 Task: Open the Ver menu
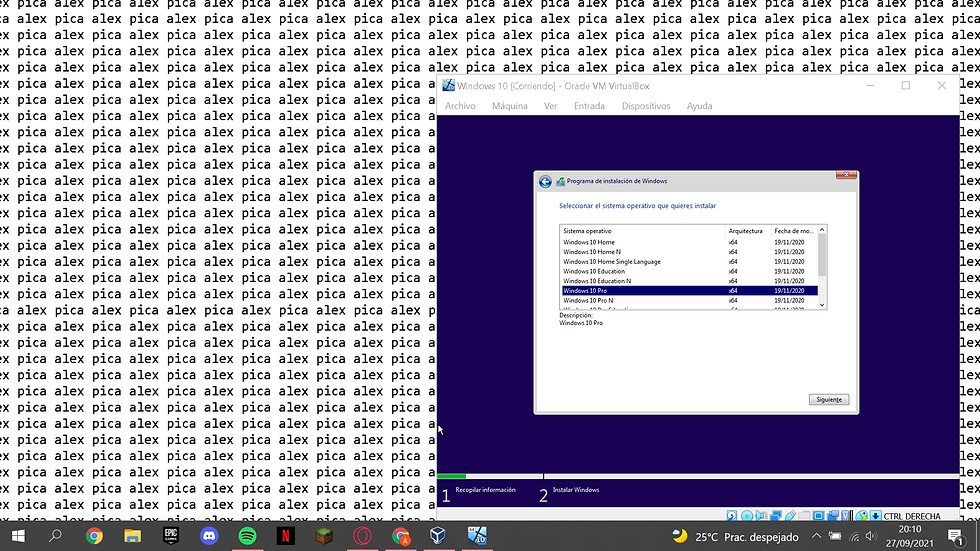pos(550,106)
